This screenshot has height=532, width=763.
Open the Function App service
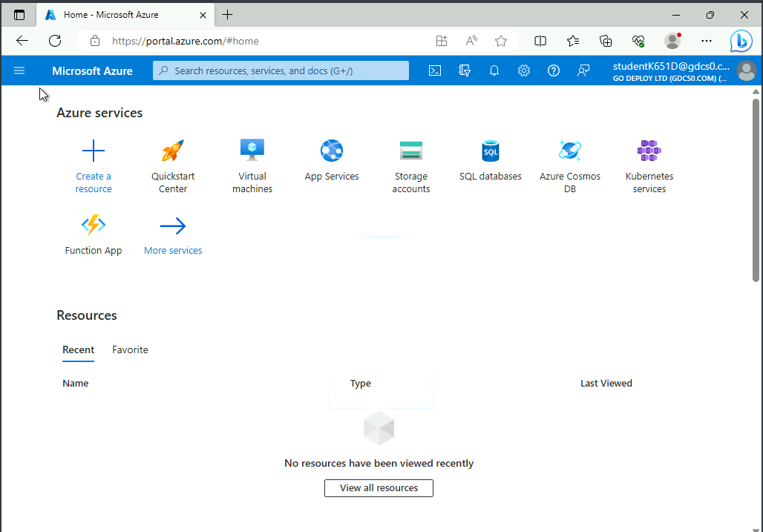click(94, 225)
